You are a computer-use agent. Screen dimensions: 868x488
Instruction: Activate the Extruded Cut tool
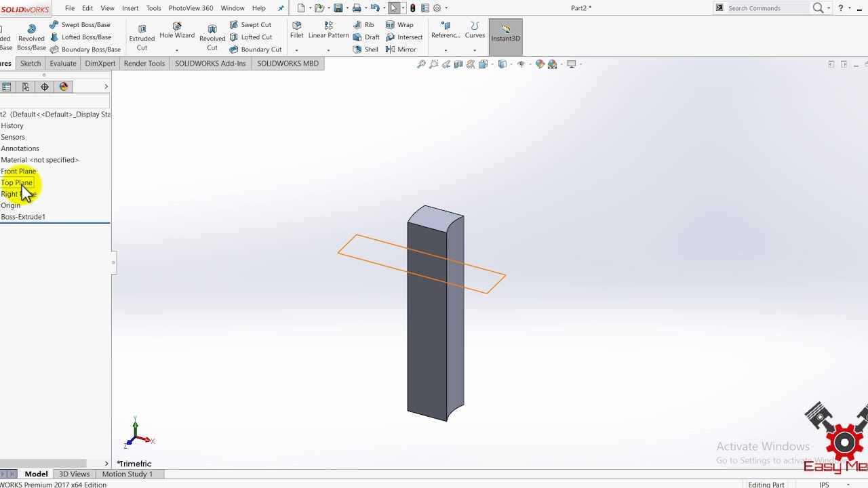point(142,37)
